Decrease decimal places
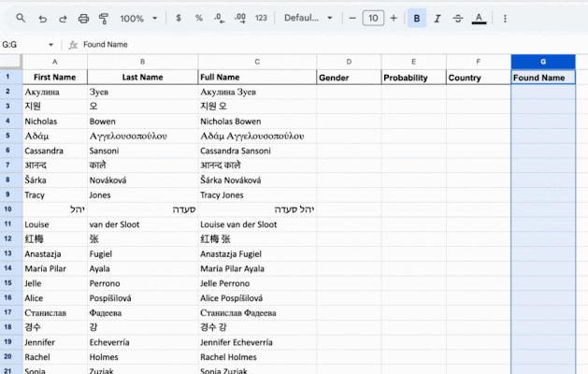Viewport: 588px width, 374px height. click(220, 18)
